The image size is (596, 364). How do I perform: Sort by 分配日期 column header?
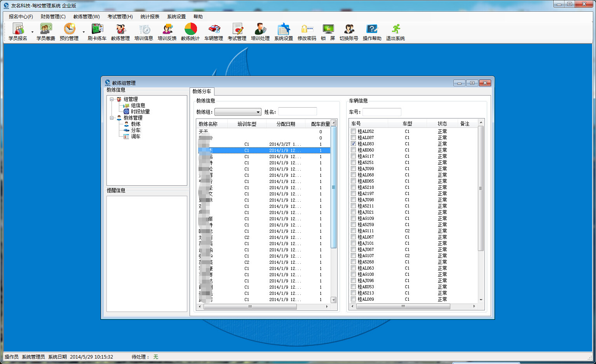pyautogui.click(x=286, y=124)
